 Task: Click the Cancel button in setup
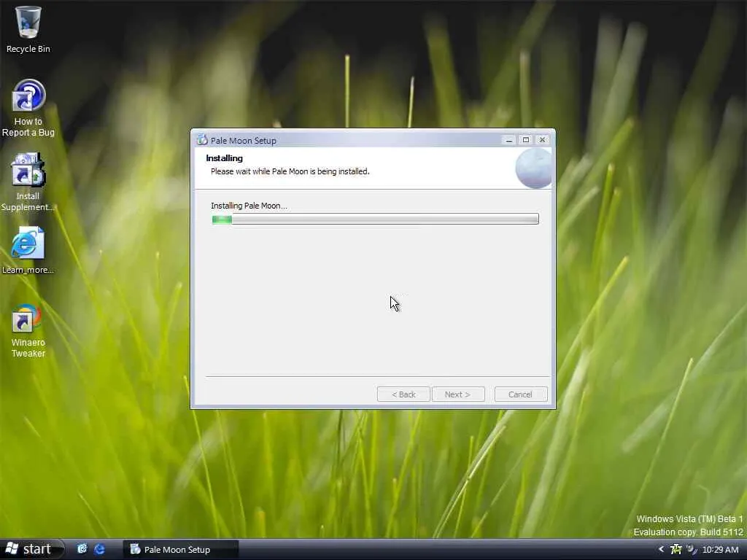[520, 394]
